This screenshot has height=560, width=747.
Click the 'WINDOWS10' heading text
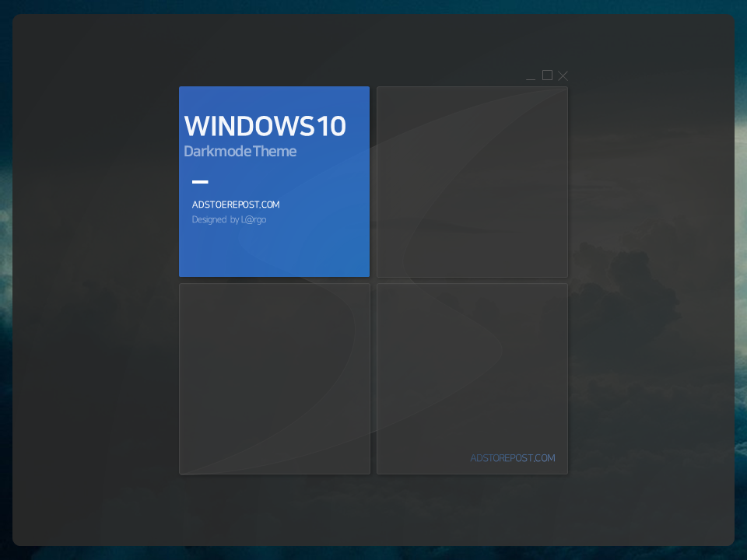point(265,126)
